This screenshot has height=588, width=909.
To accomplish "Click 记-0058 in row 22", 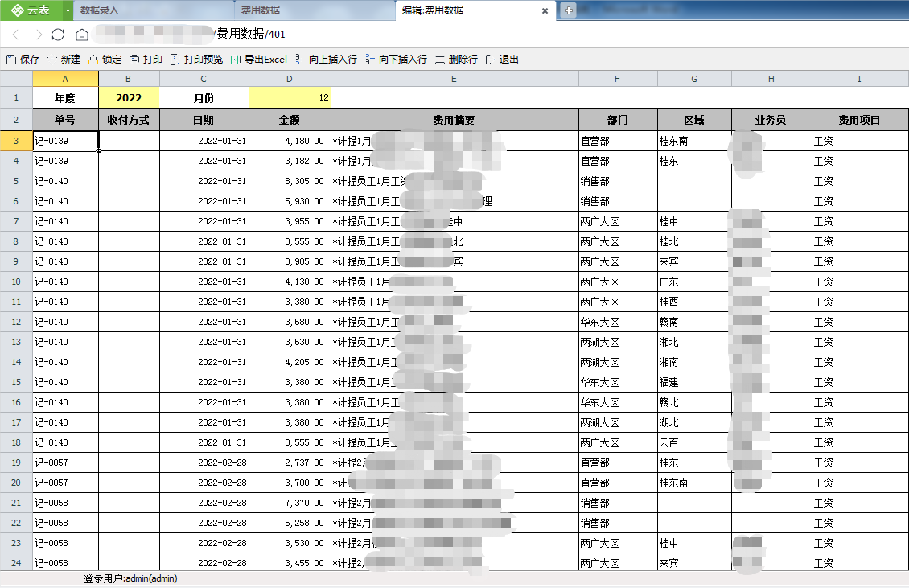I will click(x=65, y=523).
